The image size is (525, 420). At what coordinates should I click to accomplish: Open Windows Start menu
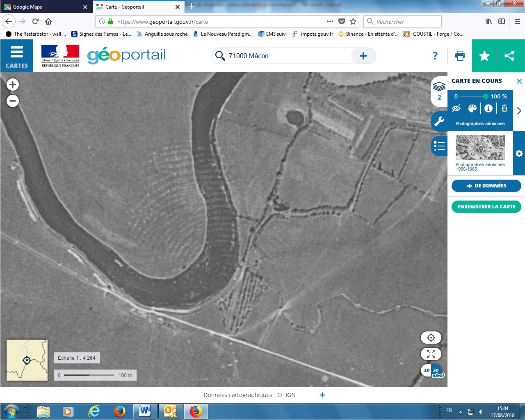click(x=11, y=411)
